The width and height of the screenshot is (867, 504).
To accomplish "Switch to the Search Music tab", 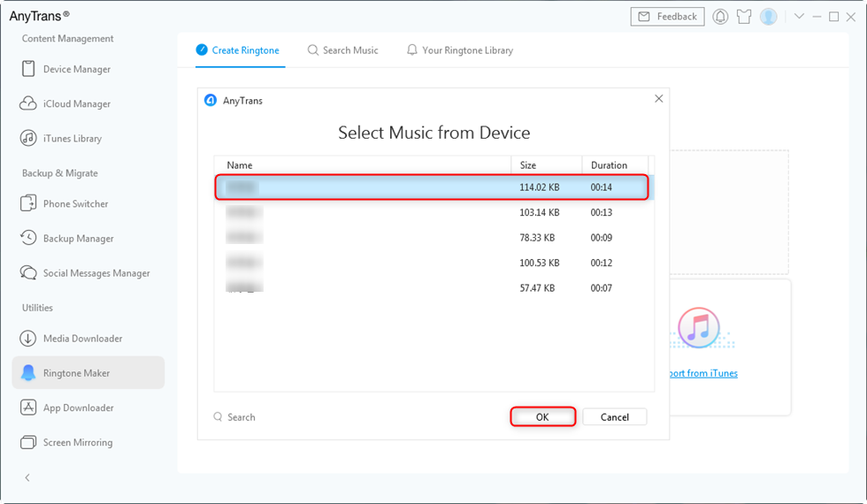I will (x=342, y=50).
